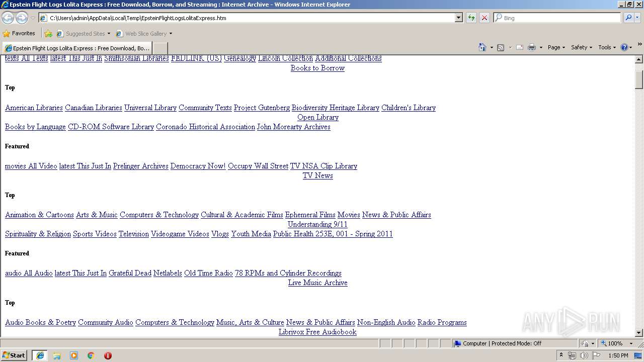The width and height of the screenshot is (644, 362).
Task: Open the Page menu
Action: coord(556,47)
